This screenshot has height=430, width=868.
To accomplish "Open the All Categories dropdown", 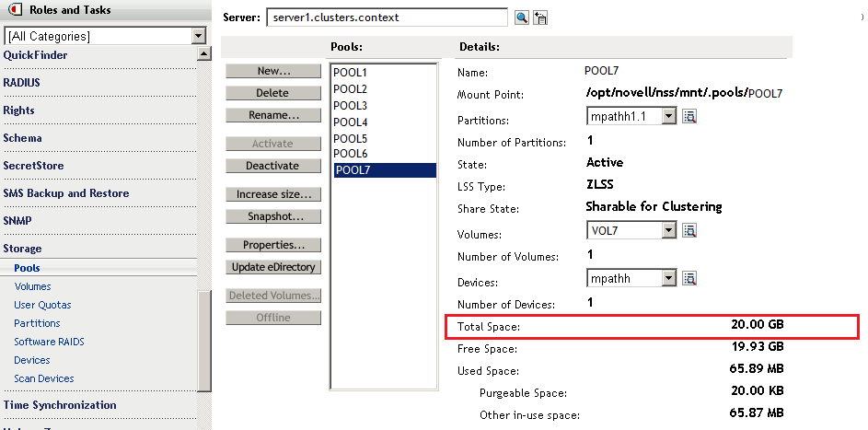I will pyautogui.click(x=198, y=36).
